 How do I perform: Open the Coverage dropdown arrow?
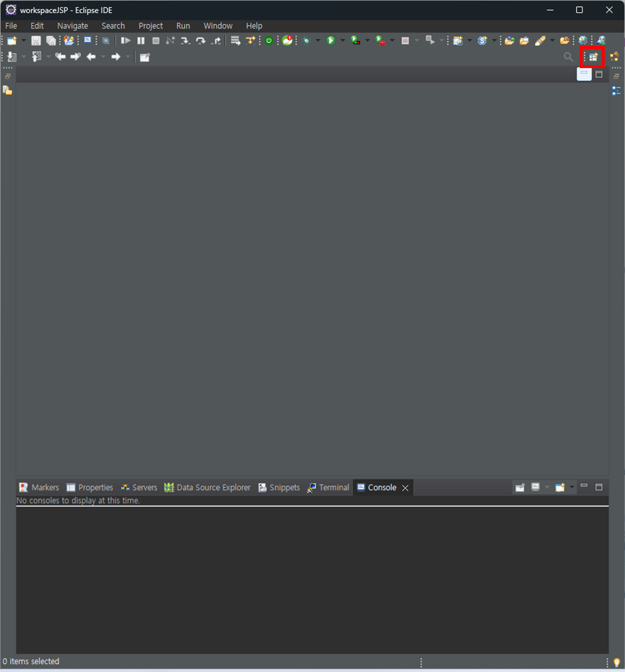pos(367,41)
